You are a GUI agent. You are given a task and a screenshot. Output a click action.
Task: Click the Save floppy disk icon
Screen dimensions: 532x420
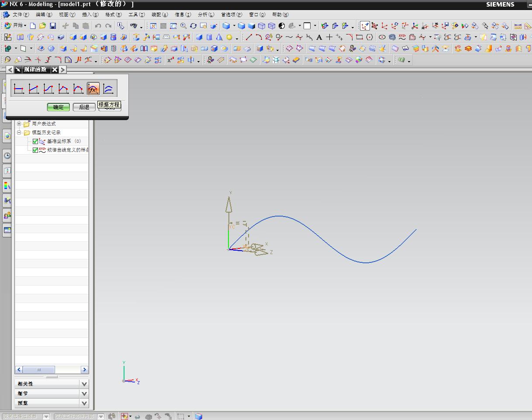53,26
